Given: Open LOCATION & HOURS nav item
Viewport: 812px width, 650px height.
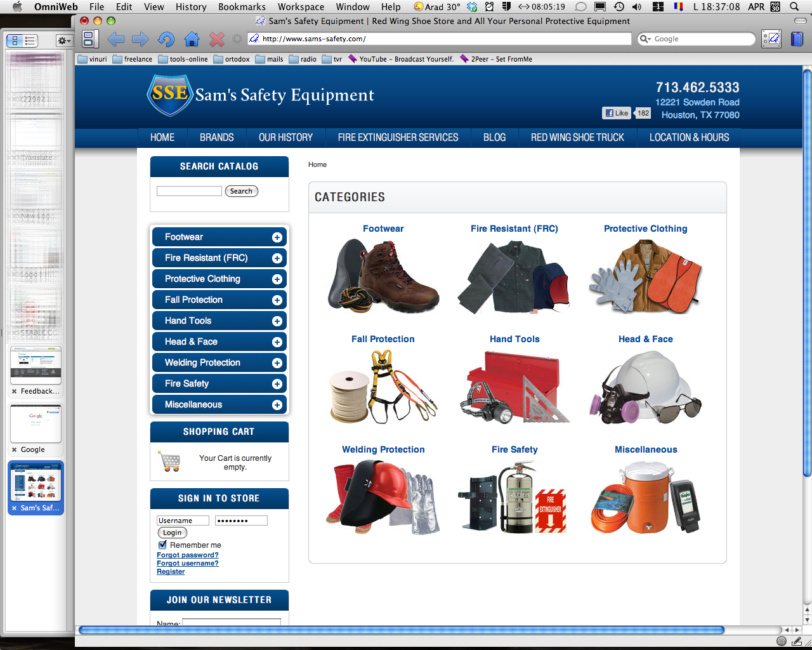Looking at the screenshot, I should (x=689, y=137).
